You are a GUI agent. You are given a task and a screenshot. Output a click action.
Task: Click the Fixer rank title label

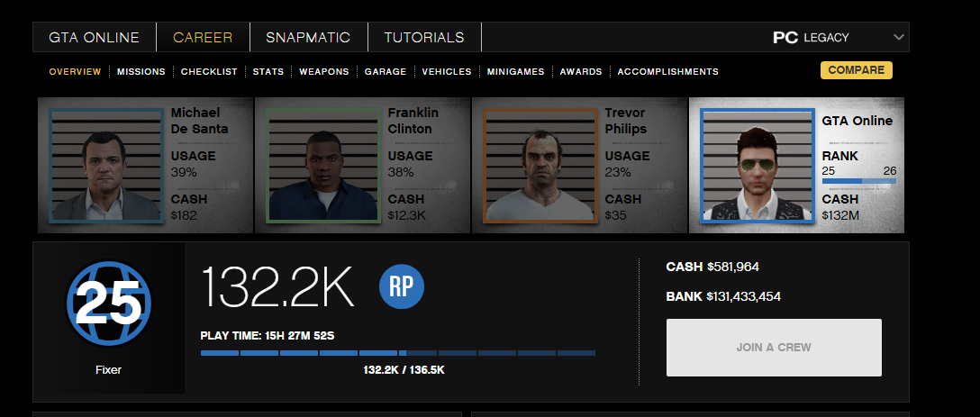coord(109,370)
